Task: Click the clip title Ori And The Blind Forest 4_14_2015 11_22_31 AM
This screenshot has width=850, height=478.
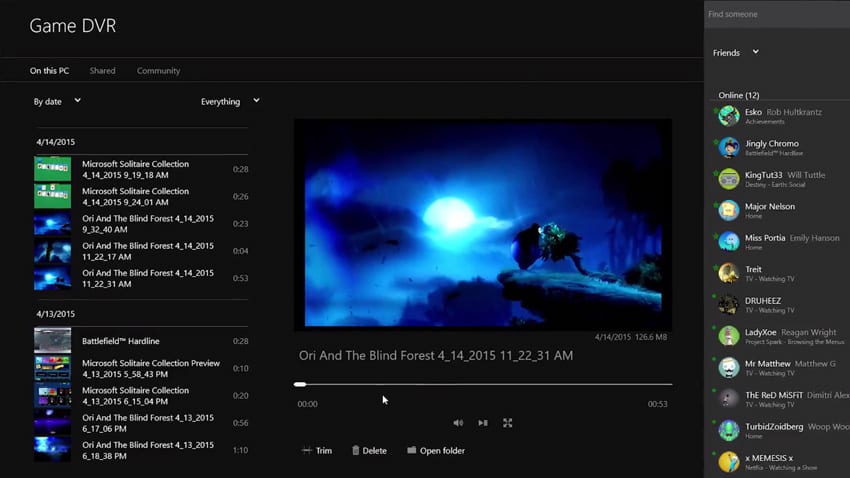Action: (436, 356)
